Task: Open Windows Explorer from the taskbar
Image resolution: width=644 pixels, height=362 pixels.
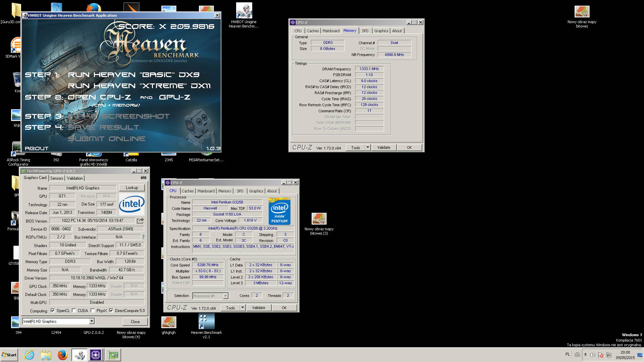Action: pyautogui.click(x=46, y=355)
